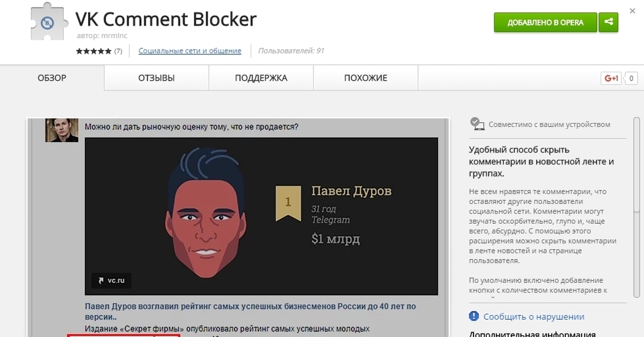
Task: Show the ПОХОЖИЕ tab
Action: [x=365, y=78]
